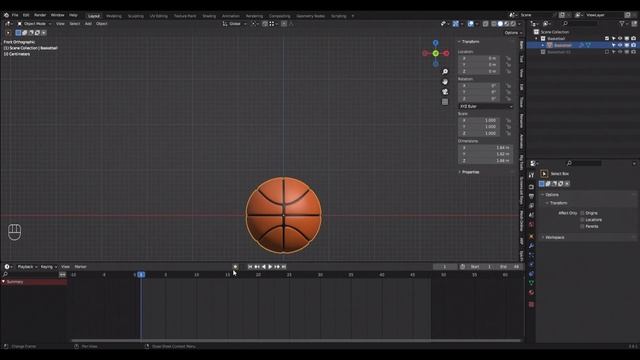Click the pan hand gizmo in viewport

(x=445, y=82)
